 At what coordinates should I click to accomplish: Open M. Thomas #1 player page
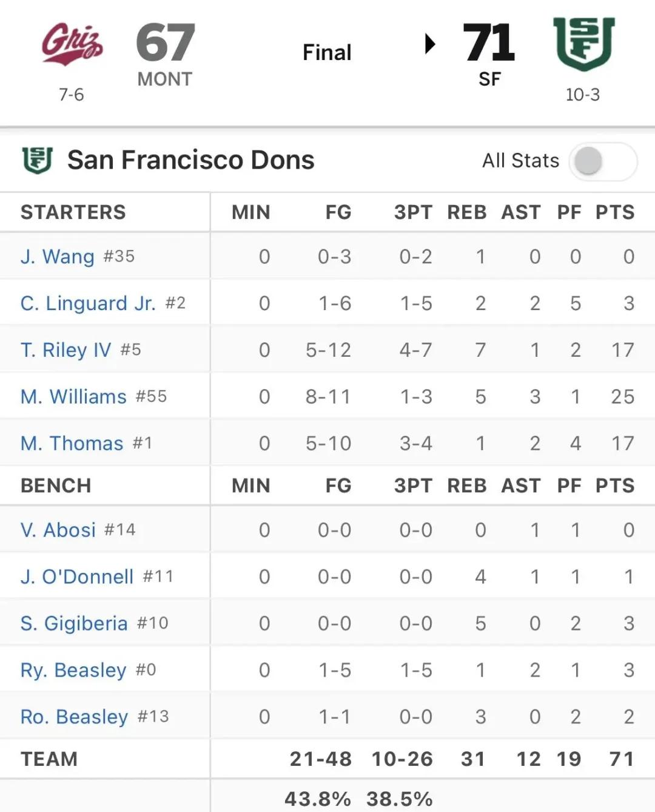click(x=86, y=444)
